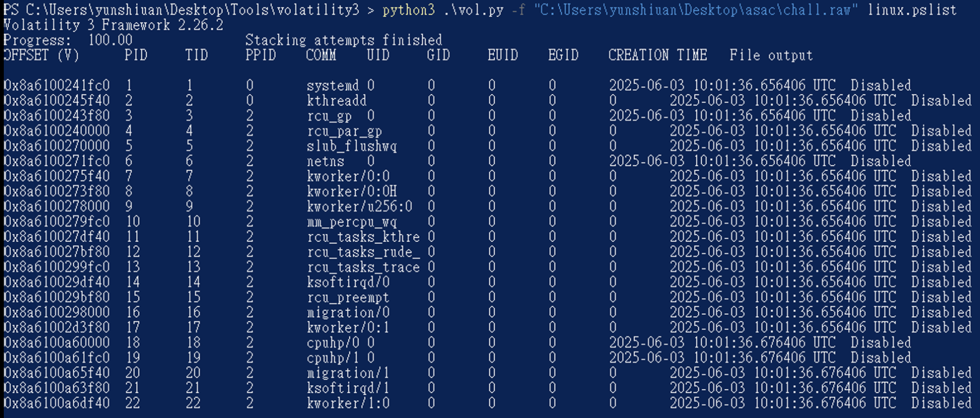
Task: Click the Stacking attempts finished message
Action: click(344, 40)
